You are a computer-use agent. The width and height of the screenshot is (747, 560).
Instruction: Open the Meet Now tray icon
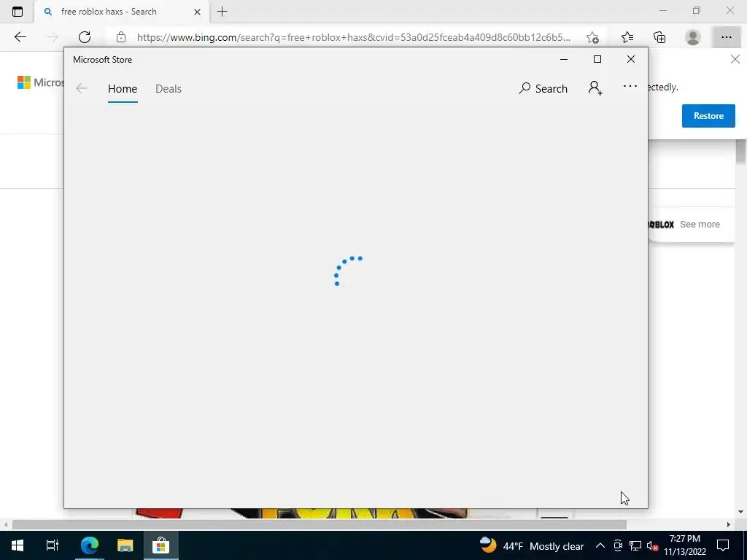[x=618, y=545]
